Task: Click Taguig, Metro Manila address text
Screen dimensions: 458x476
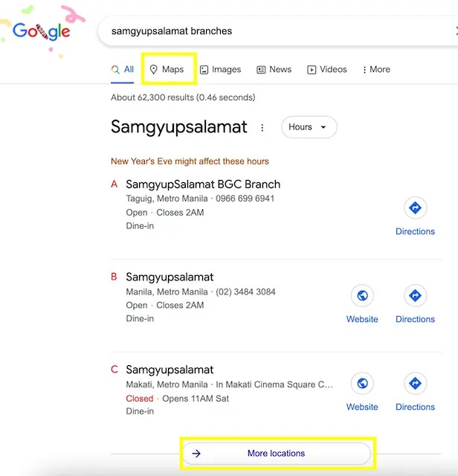Action: pos(167,199)
